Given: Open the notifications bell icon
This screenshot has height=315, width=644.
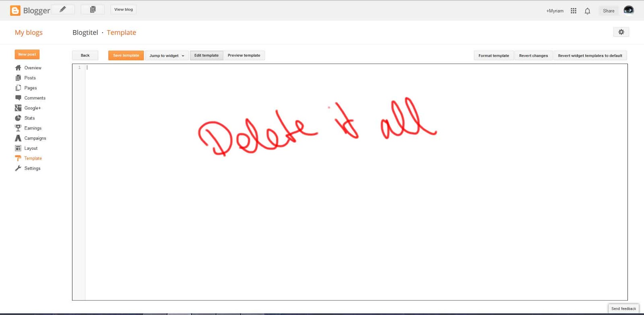Looking at the screenshot, I should click(x=587, y=11).
